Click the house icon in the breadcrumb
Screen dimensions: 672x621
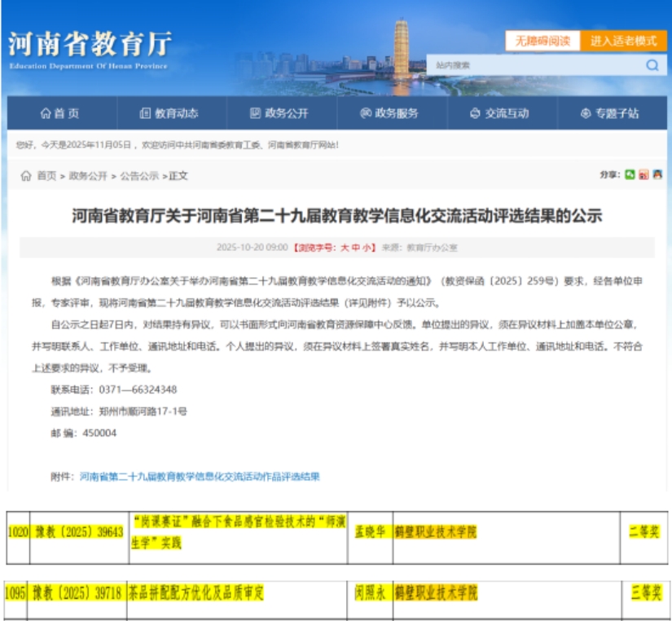26,176
